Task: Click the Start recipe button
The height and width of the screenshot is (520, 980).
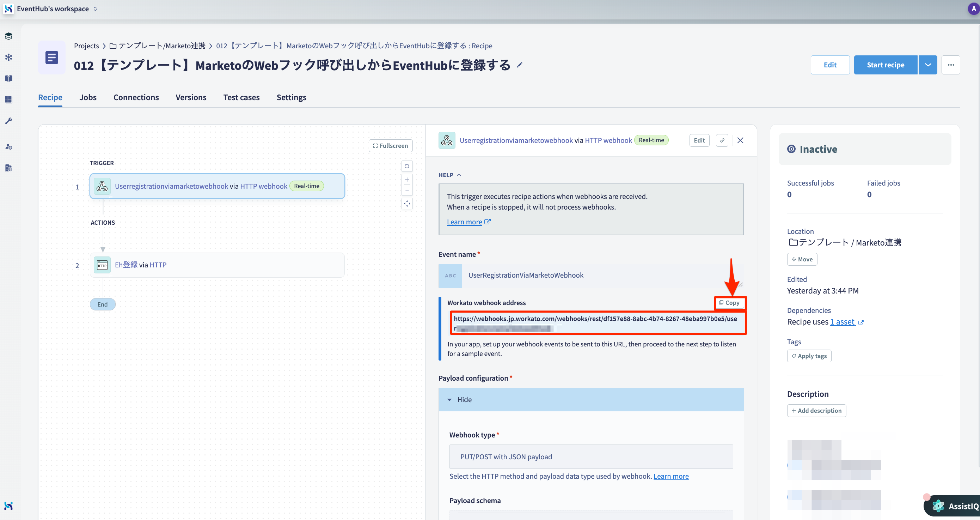Action: [885, 65]
